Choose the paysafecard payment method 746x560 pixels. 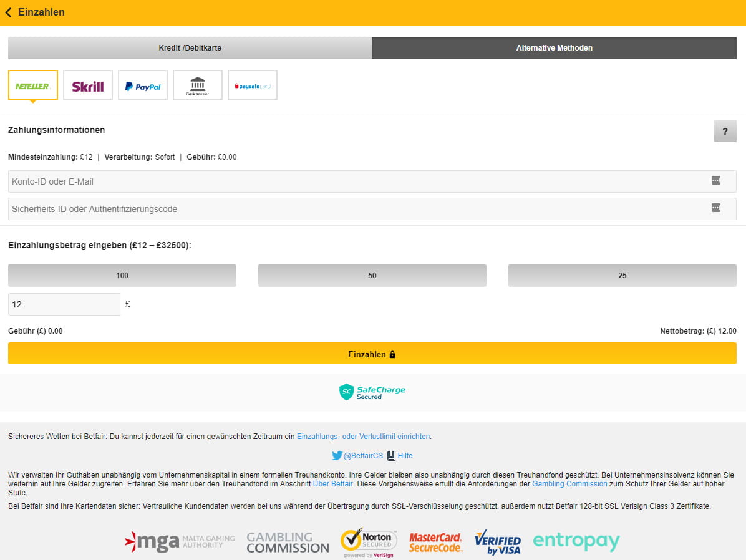(x=253, y=85)
